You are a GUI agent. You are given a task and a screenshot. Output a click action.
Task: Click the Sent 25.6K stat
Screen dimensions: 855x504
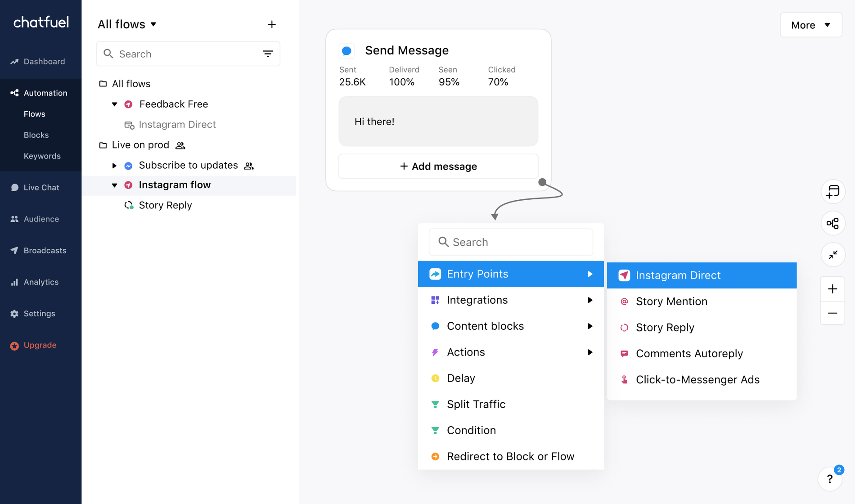pos(352,76)
